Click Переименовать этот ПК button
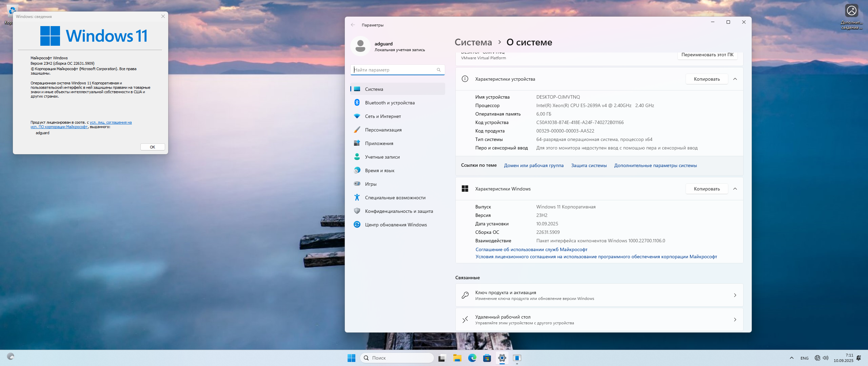 (x=707, y=55)
